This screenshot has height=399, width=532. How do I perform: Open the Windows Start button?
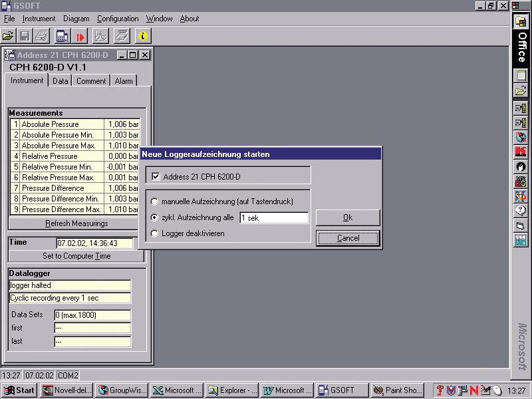pos(20,390)
